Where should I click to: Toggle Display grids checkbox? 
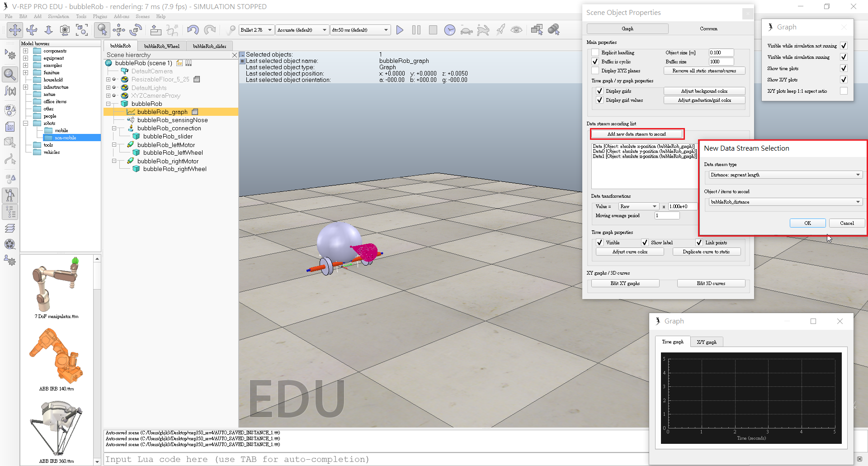coord(600,91)
